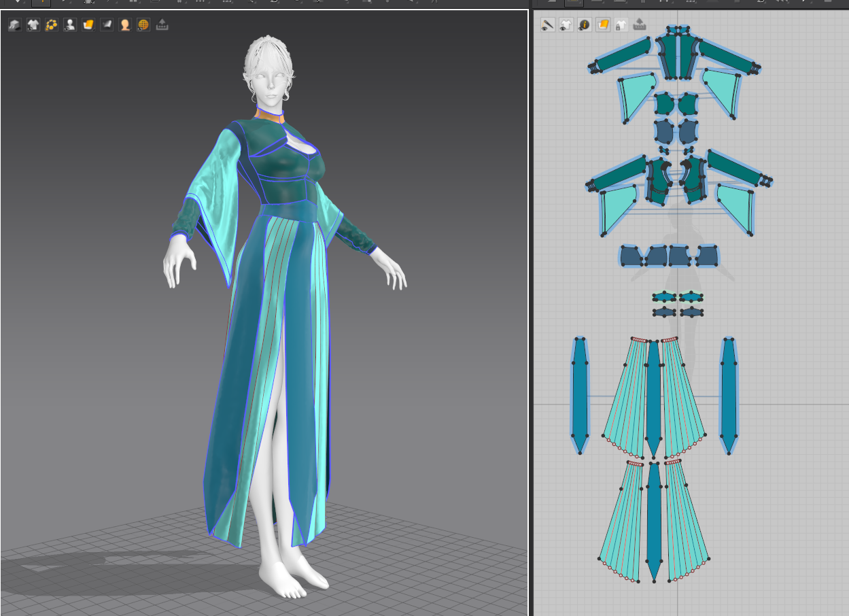Open 3D garment textured surface render style

tap(88, 25)
